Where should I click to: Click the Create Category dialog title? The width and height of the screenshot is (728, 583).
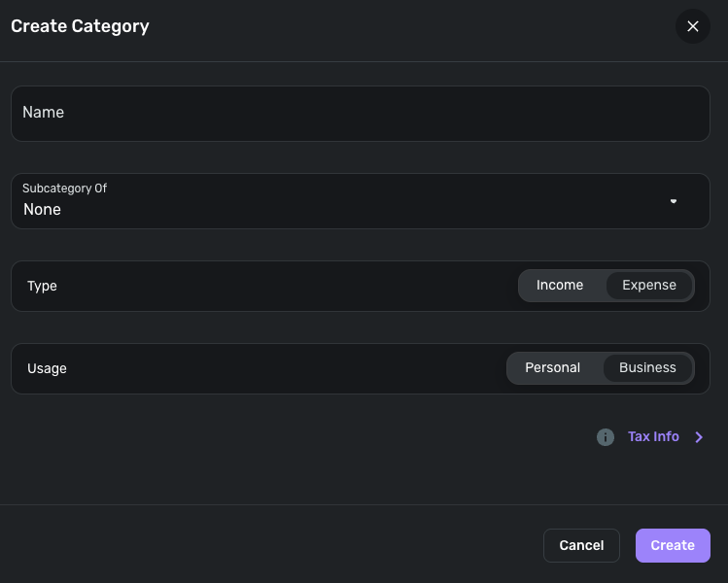[80, 26]
